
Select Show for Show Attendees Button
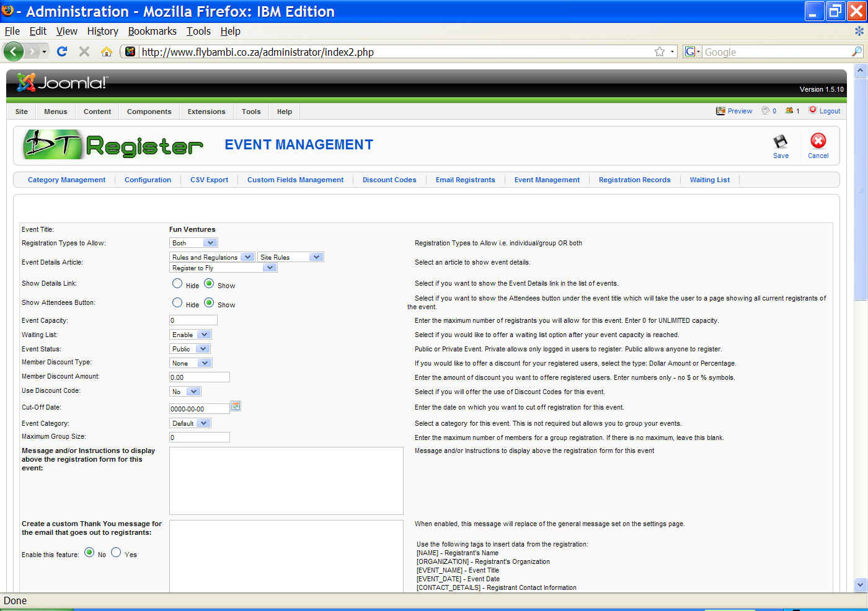point(209,303)
